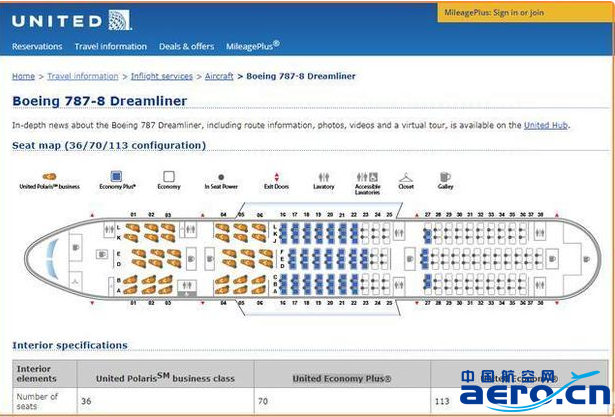Image resolution: width=615 pixels, height=417 pixels.
Task: Click the nose galley icon in seat map
Action: tap(76, 248)
